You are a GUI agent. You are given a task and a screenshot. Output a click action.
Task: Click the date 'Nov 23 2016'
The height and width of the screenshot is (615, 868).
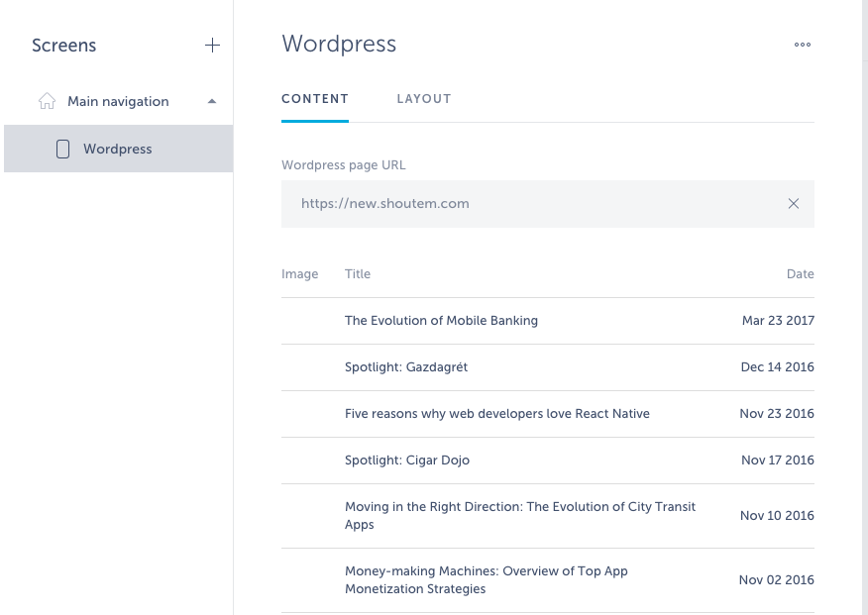pos(777,414)
